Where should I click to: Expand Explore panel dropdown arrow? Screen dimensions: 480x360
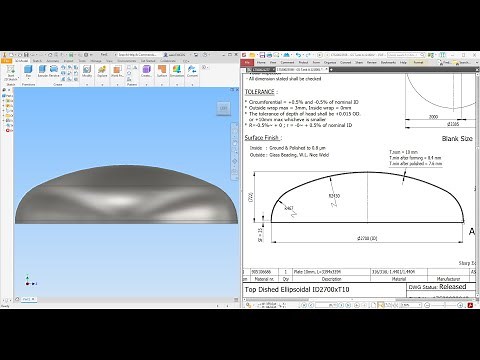(x=102, y=85)
